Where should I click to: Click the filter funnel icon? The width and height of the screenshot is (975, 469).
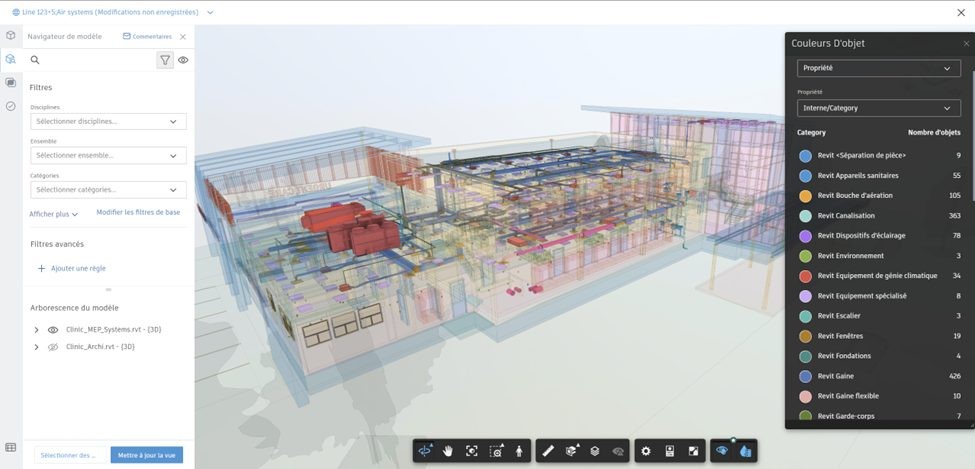(x=165, y=60)
